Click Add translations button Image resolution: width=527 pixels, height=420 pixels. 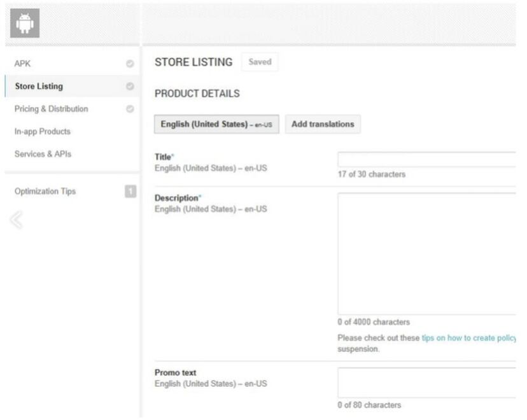(323, 124)
